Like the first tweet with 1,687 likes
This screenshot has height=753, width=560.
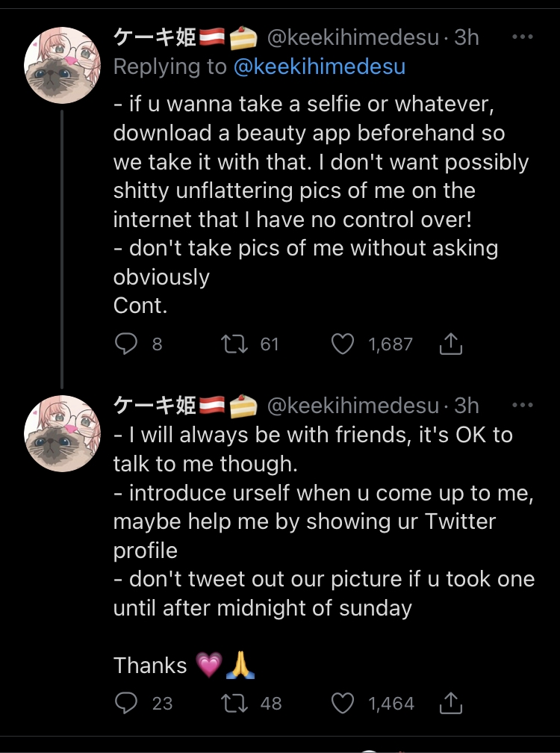point(342,344)
